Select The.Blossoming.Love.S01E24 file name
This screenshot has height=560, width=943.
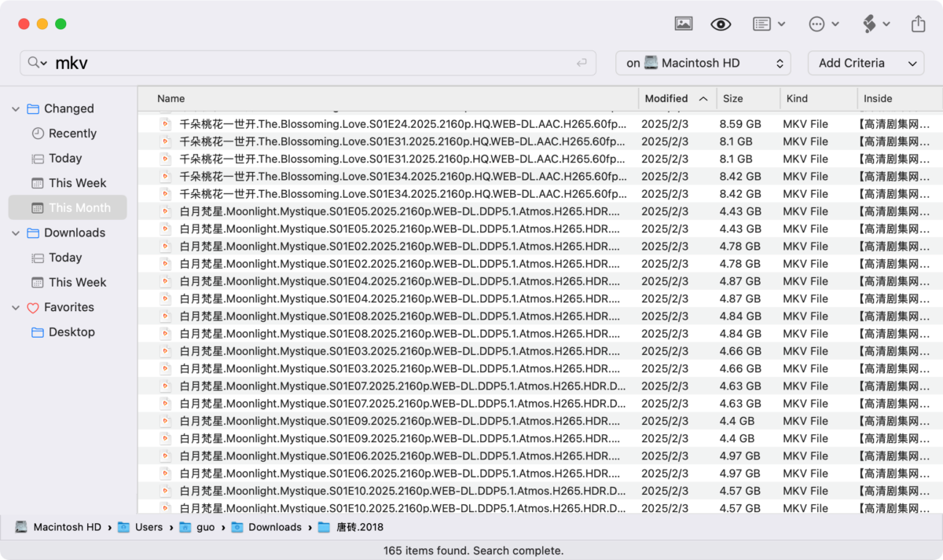[x=403, y=124]
